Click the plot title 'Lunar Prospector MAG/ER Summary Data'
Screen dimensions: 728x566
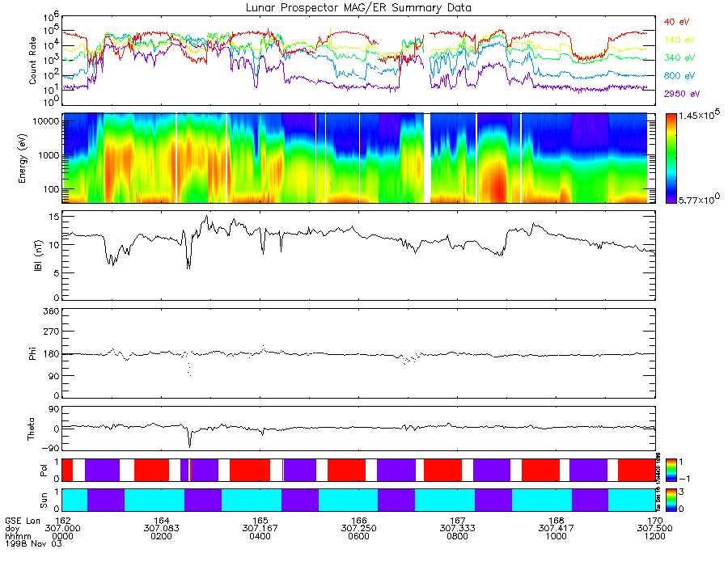pos(358,8)
